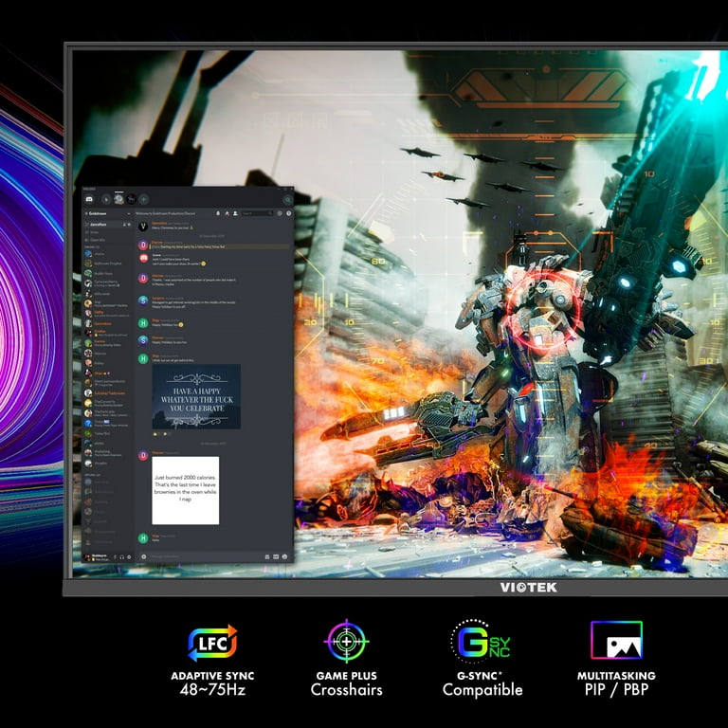Click the VIOTEK logo on monitor bezel

tap(528, 588)
